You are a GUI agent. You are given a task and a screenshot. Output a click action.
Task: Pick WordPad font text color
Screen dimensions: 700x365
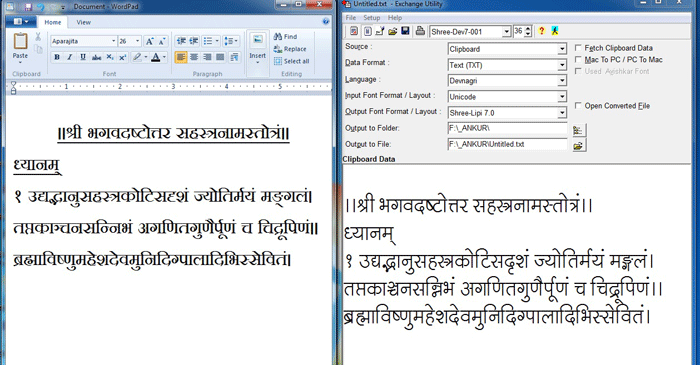[x=158, y=57]
